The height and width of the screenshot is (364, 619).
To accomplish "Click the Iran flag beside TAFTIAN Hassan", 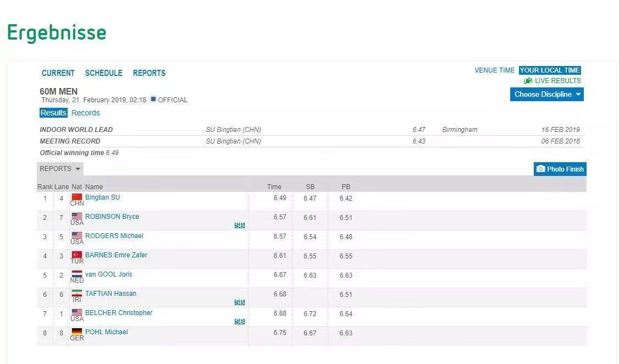I will 76,293.
